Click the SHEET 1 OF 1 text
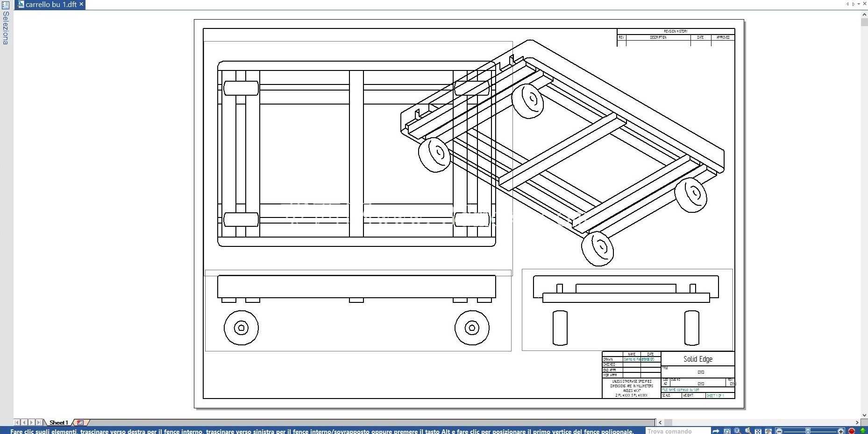This screenshot has width=868, height=434. [x=715, y=396]
